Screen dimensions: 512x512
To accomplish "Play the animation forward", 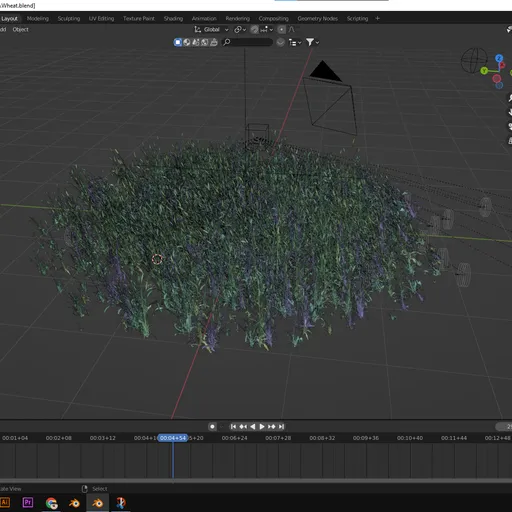I will click(262, 427).
